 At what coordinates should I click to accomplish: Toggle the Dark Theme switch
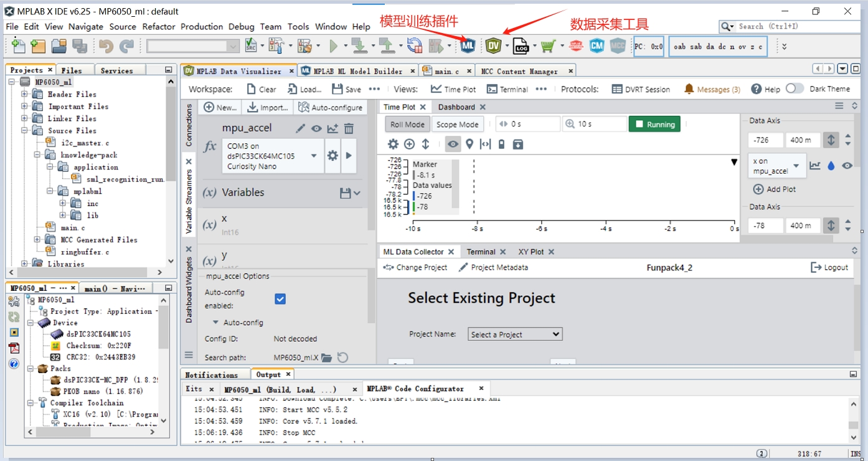tap(795, 88)
